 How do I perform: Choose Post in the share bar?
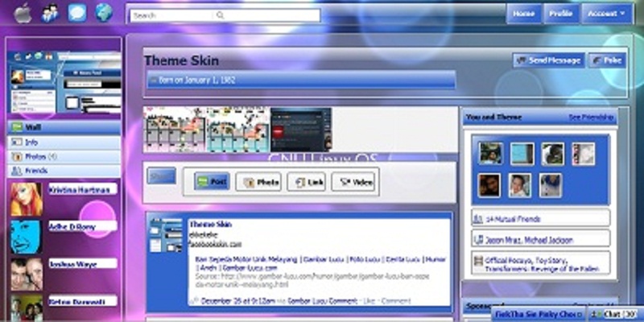tap(212, 182)
